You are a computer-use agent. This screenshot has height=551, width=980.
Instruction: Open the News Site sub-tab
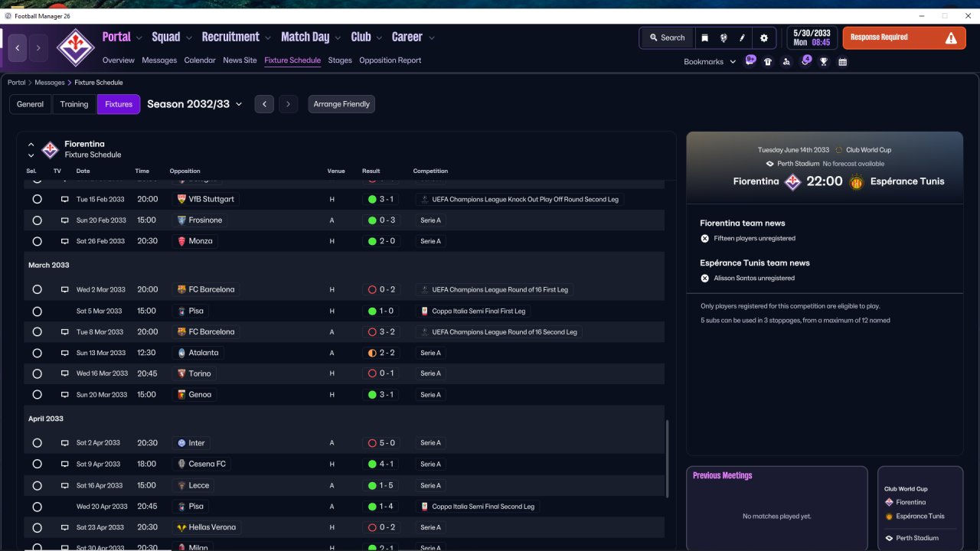[x=240, y=60]
